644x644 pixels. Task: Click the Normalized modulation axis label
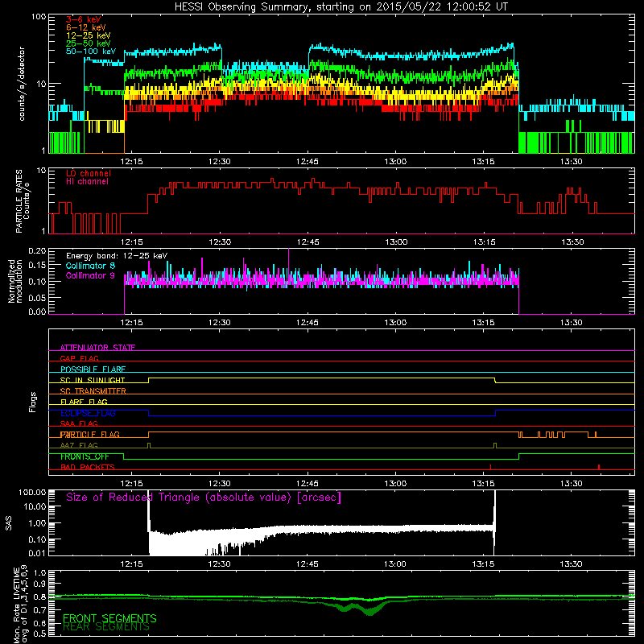tap(15, 281)
